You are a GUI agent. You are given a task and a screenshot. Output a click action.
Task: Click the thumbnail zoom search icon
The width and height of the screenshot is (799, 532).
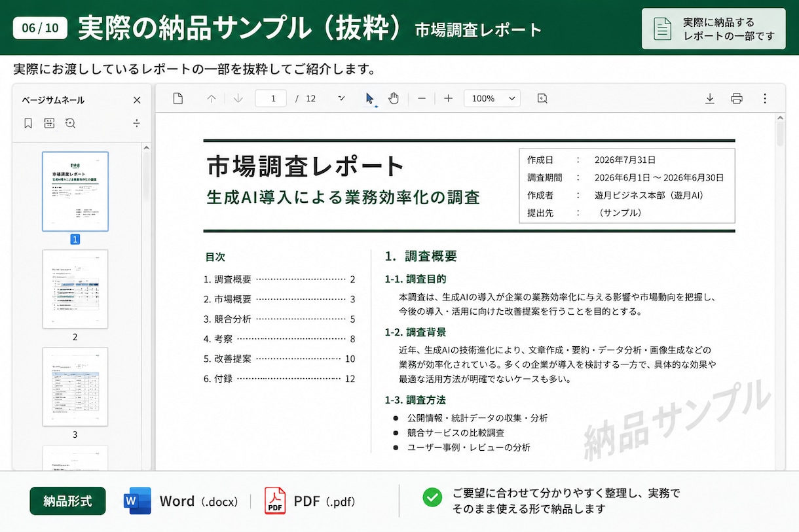click(x=70, y=123)
